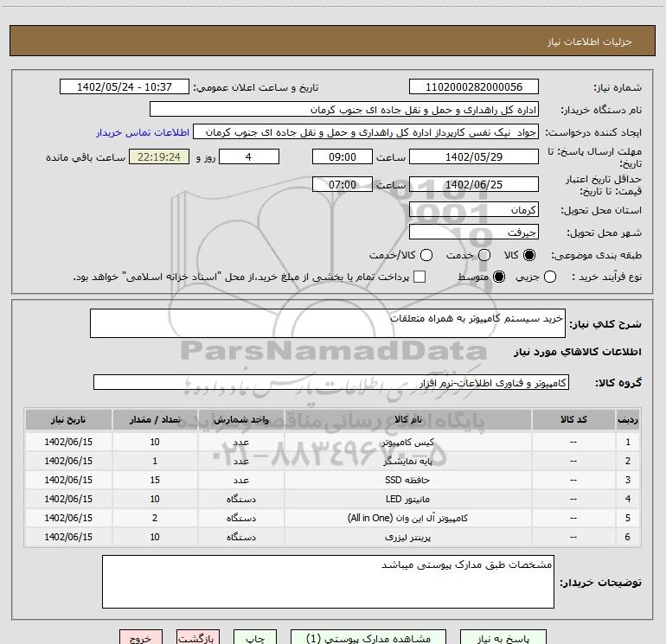Click the response deadline date 1402/05/29
The height and width of the screenshot is (644, 666).
[x=474, y=156]
